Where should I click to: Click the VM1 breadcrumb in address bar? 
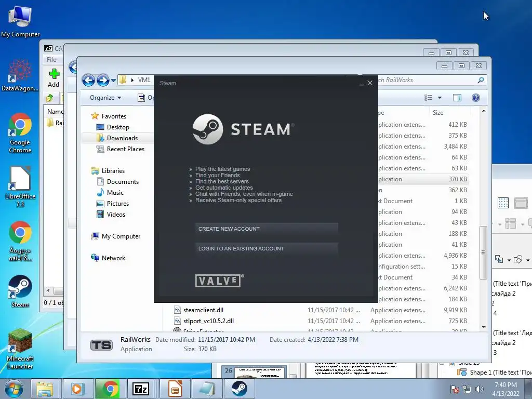tap(144, 80)
